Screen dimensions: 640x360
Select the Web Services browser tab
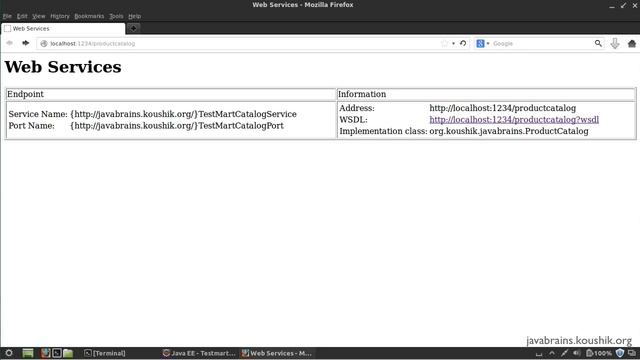63,29
